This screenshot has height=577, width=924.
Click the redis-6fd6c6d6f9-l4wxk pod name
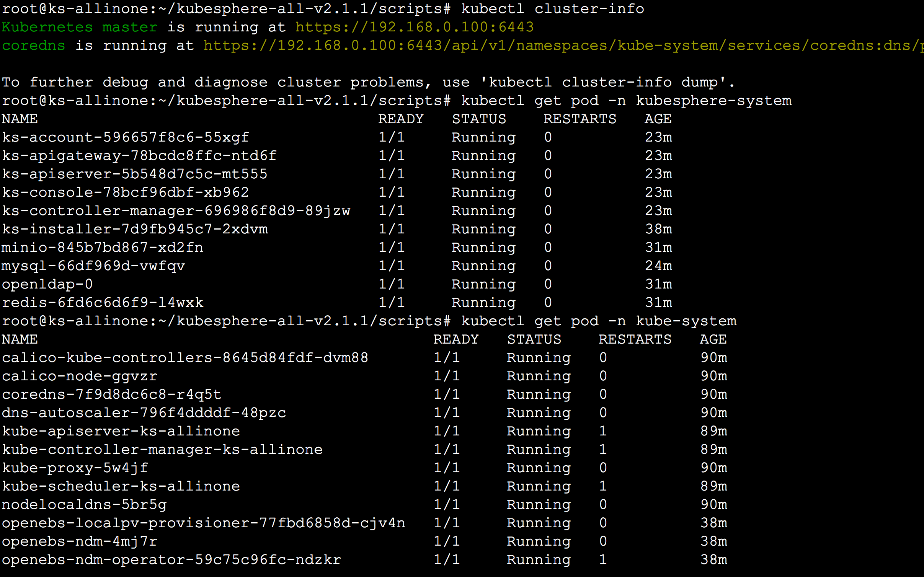103,303
